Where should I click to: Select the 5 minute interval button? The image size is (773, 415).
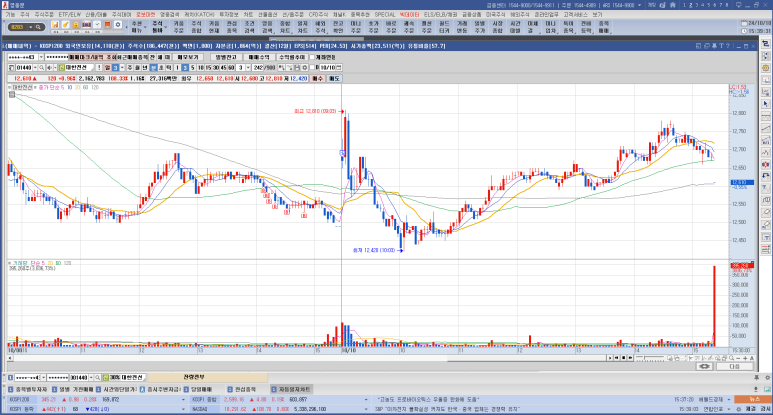[193, 68]
